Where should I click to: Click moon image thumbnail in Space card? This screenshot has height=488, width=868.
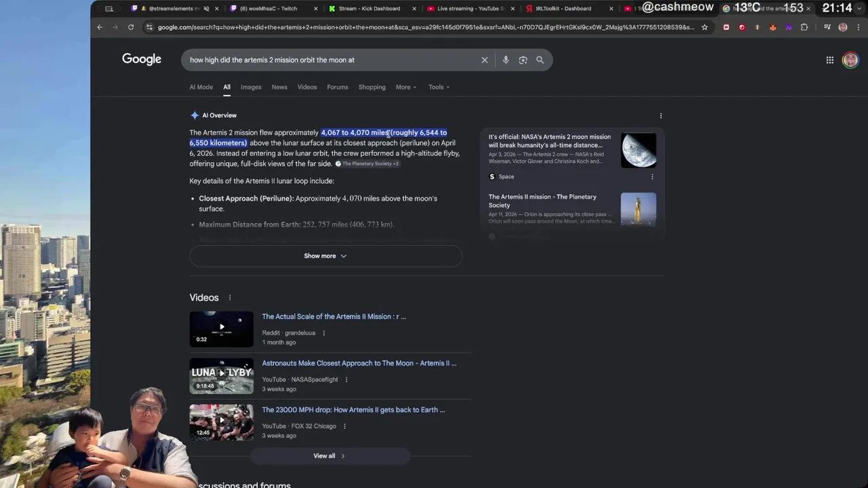click(x=638, y=150)
